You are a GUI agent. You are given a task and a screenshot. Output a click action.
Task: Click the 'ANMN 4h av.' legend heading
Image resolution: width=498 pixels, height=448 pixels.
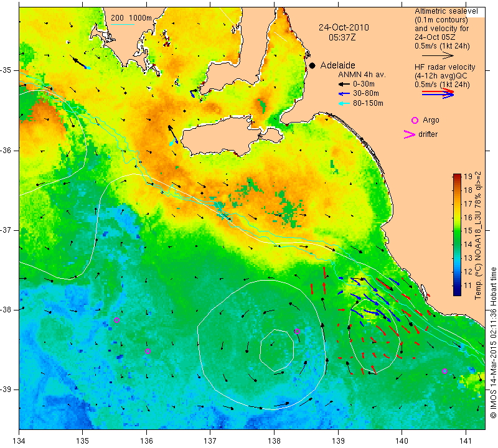(362, 75)
